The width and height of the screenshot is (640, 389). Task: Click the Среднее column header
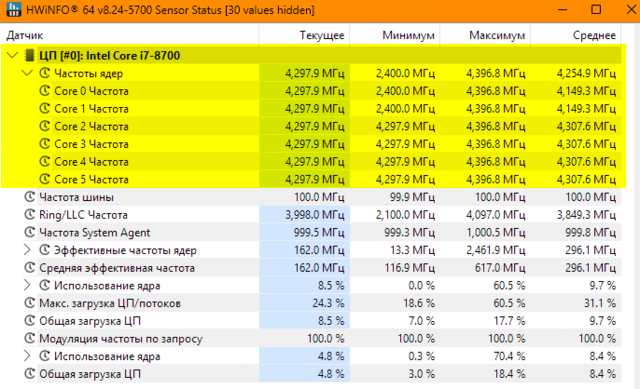(x=576, y=35)
